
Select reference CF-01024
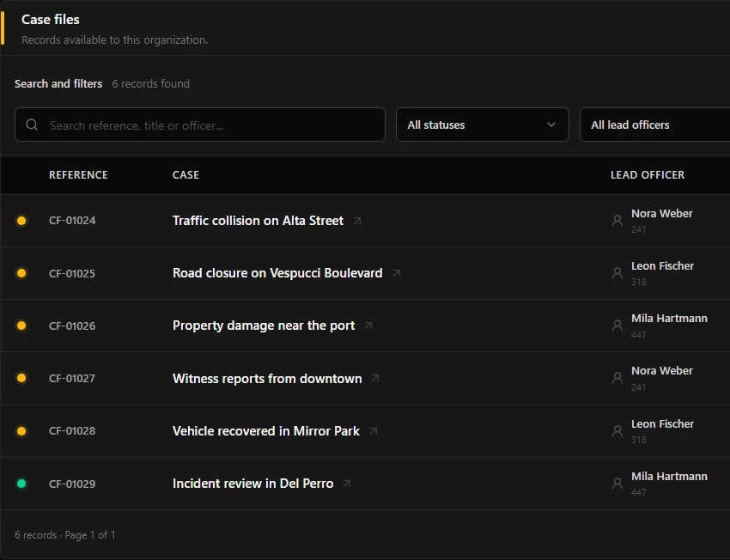[x=72, y=221]
